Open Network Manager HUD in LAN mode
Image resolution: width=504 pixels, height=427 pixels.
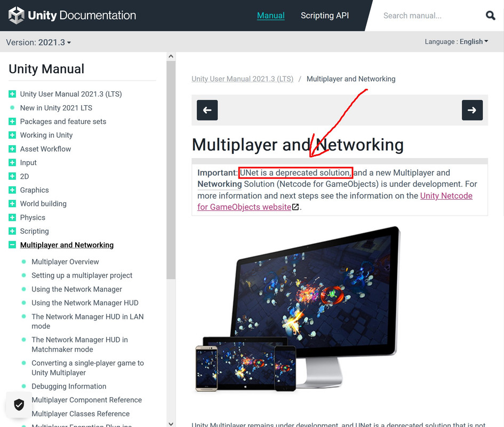tap(87, 321)
